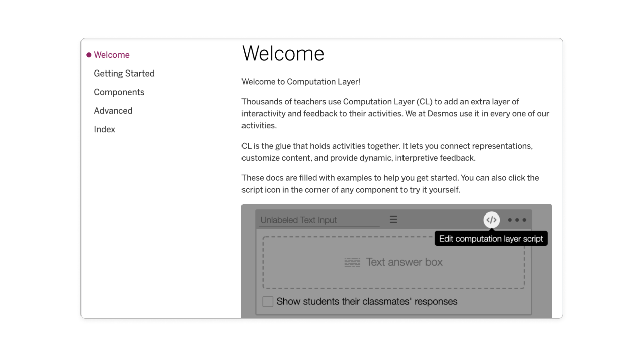
Task: Select the active Welcome sidebar item
Action: [x=112, y=55]
